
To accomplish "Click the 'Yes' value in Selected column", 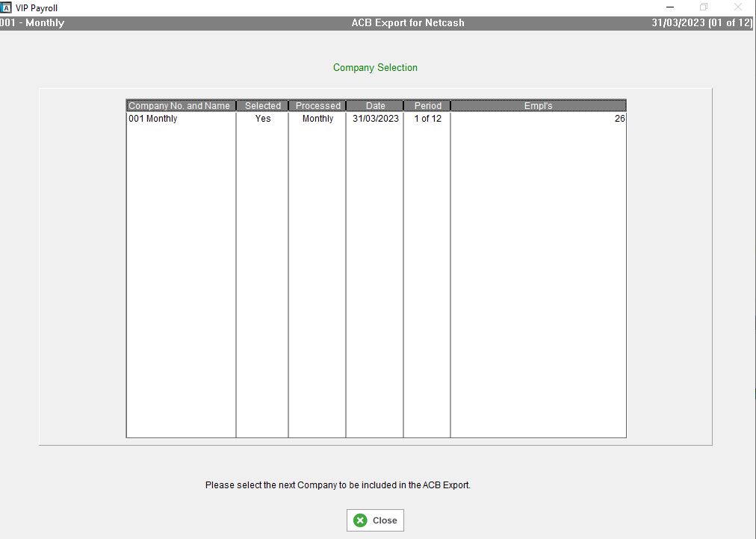I will pyautogui.click(x=263, y=119).
